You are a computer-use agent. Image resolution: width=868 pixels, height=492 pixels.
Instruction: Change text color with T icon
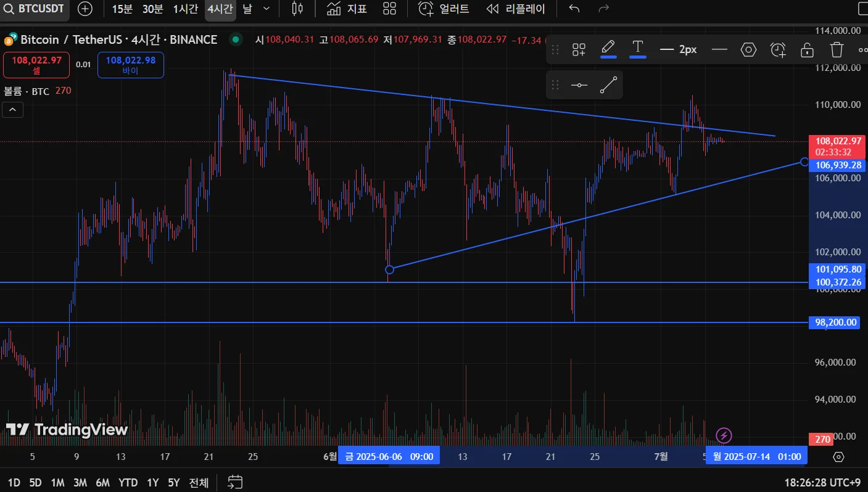tap(638, 48)
